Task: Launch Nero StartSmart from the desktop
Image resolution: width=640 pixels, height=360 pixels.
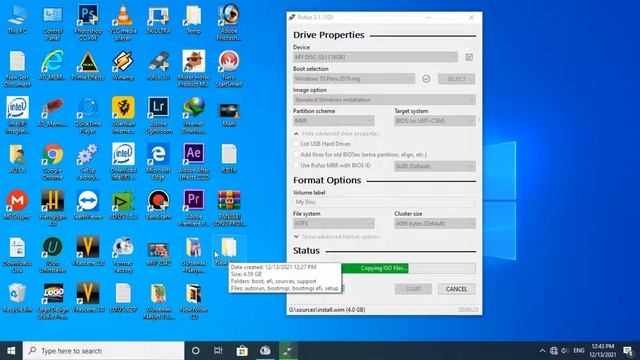Action: point(229,68)
